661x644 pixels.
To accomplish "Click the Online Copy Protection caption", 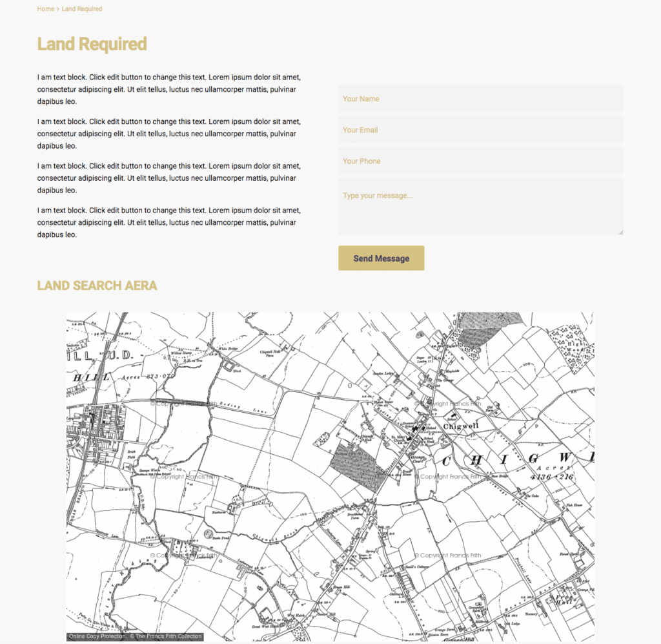I will pos(135,636).
